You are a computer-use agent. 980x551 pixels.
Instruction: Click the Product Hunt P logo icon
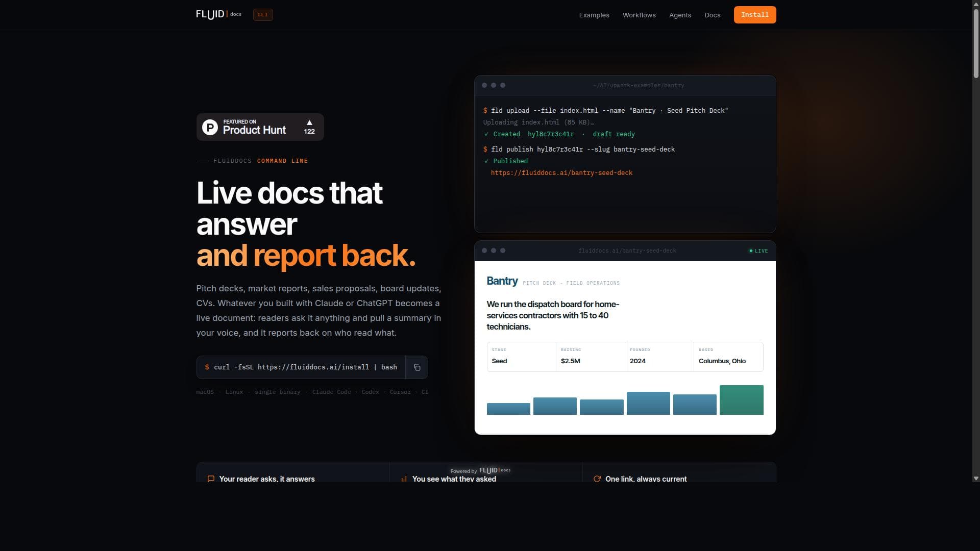[210, 127]
